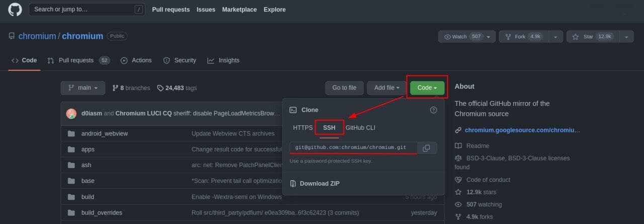The width and height of the screenshot is (644, 224).
Task: Open Marketplace in top navigation
Action: tap(239, 10)
